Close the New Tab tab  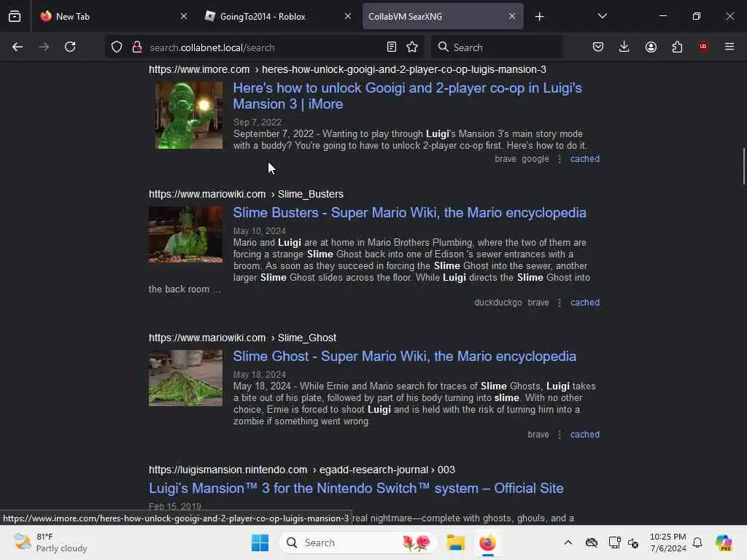(x=184, y=16)
